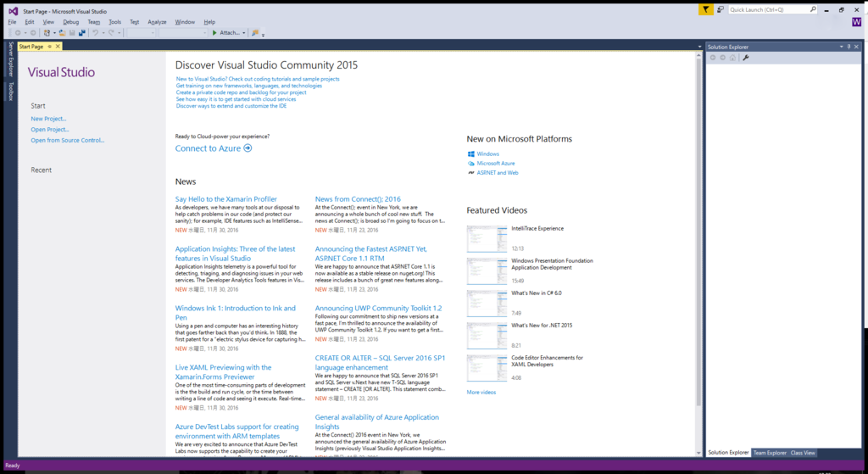
Task: Click the New Project toolbar icon
Action: (47, 33)
